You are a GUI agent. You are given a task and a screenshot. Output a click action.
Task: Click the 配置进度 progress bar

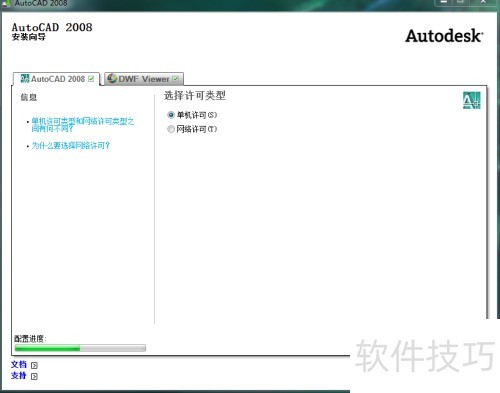[x=80, y=348]
